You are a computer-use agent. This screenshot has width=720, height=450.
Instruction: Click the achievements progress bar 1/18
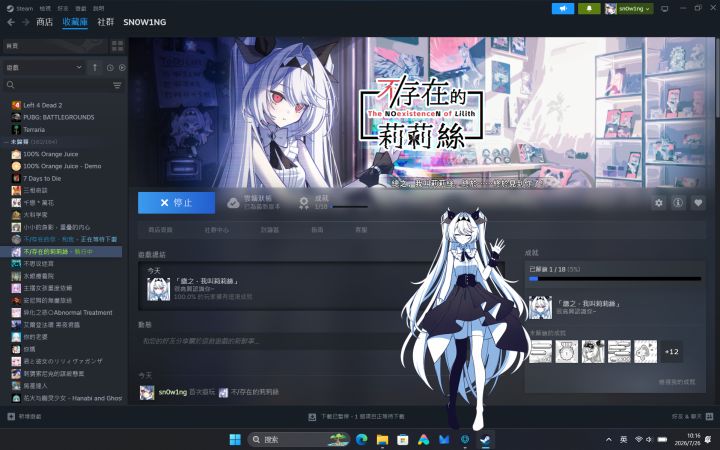tap(615, 278)
